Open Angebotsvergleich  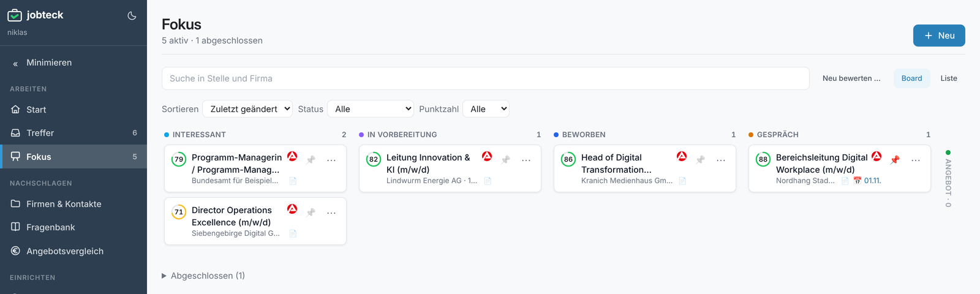coord(73,251)
